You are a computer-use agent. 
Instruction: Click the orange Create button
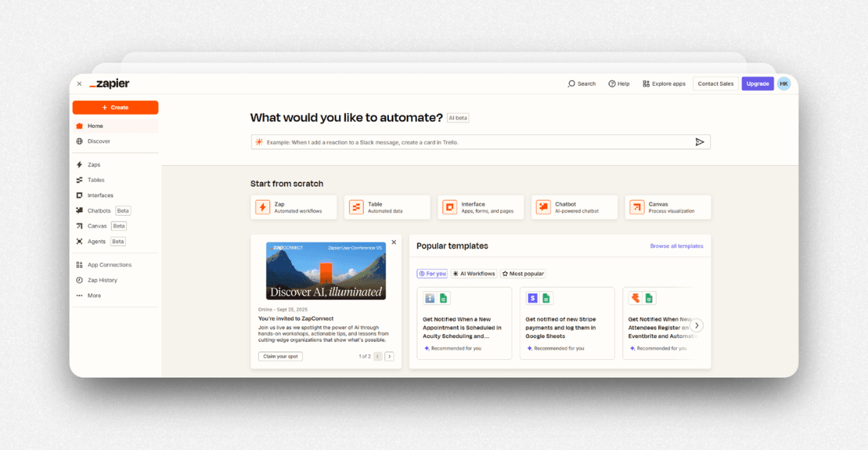(x=115, y=107)
